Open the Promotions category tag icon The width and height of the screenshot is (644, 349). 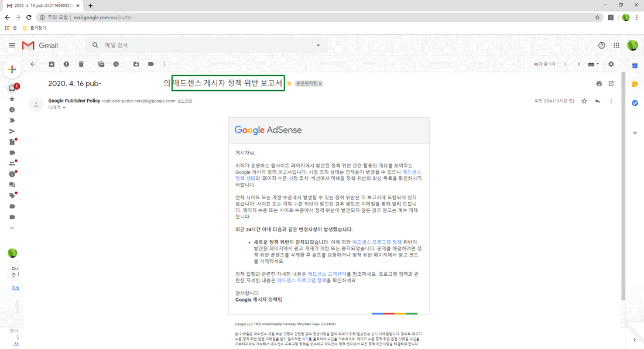point(12,196)
